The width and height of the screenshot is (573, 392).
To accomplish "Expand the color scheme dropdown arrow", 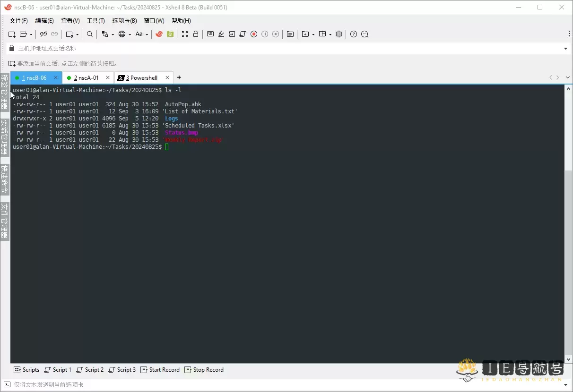I will [113, 34].
